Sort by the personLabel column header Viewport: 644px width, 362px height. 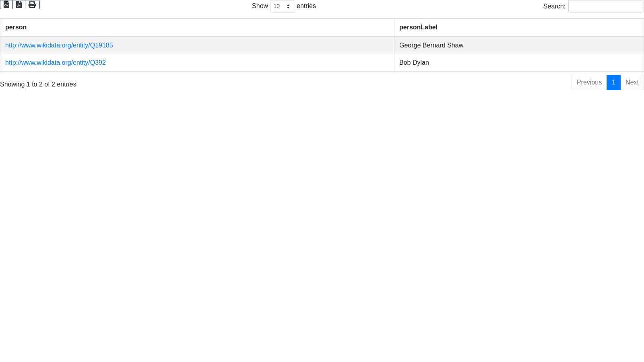point(418,27)
